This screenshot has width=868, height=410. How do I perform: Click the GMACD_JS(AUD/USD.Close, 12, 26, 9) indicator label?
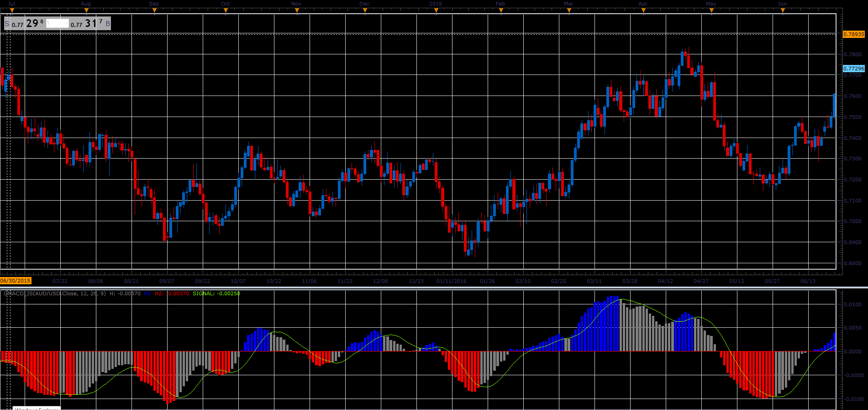pyautogui.click(x=55, y=293)
